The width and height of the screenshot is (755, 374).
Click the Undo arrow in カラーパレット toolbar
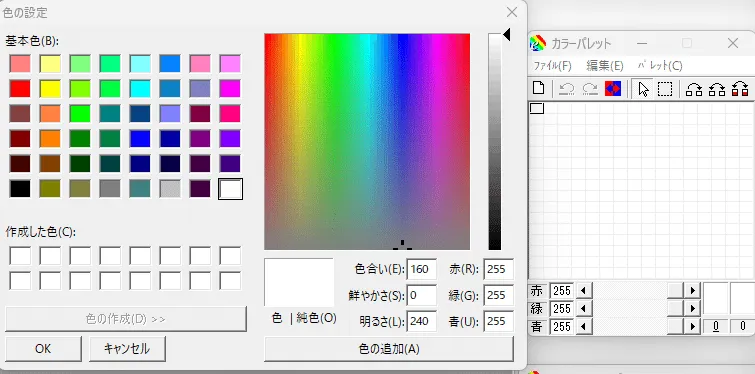[567, 89]
